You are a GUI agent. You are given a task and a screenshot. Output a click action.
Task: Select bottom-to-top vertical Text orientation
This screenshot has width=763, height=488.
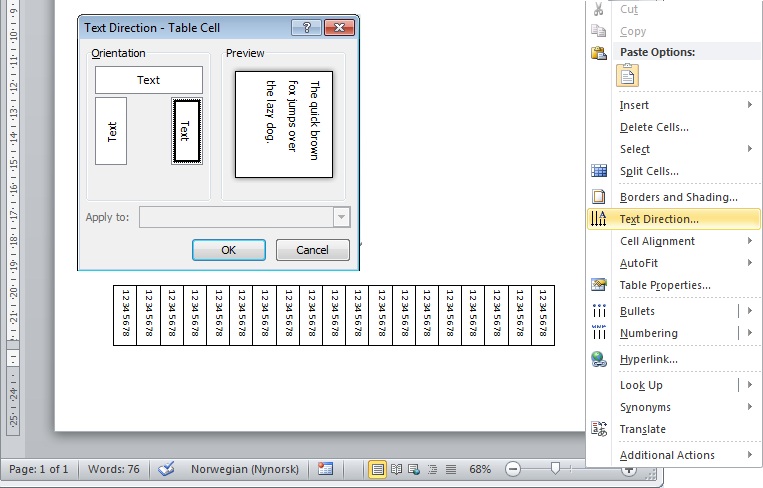tap(111, 131)
